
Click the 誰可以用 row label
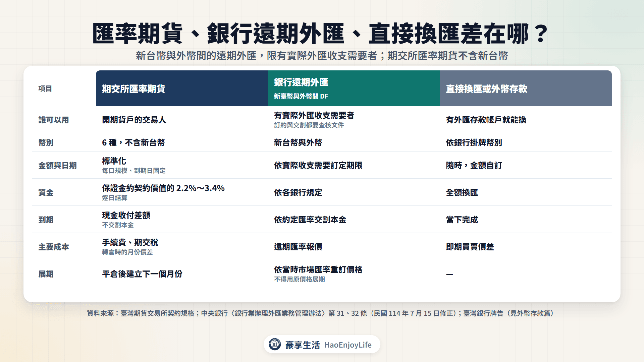[54, 120]
